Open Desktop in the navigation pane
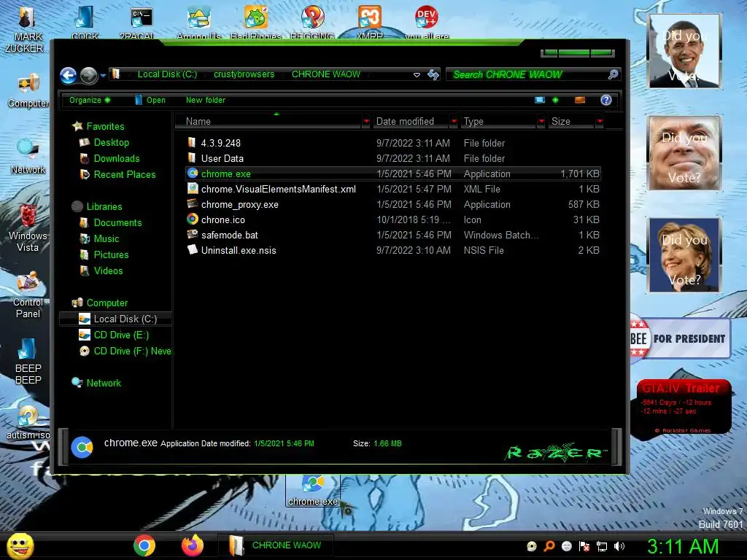Viewport: 747px width, 560px height. (x=104, y=142)
